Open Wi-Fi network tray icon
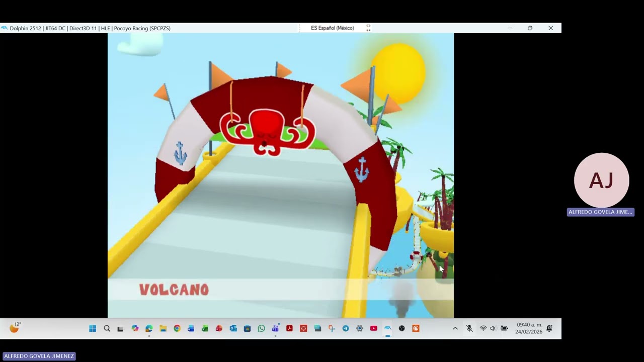Image resolution: width=644 pixels, height=362 pixels. tap(483, 328)
